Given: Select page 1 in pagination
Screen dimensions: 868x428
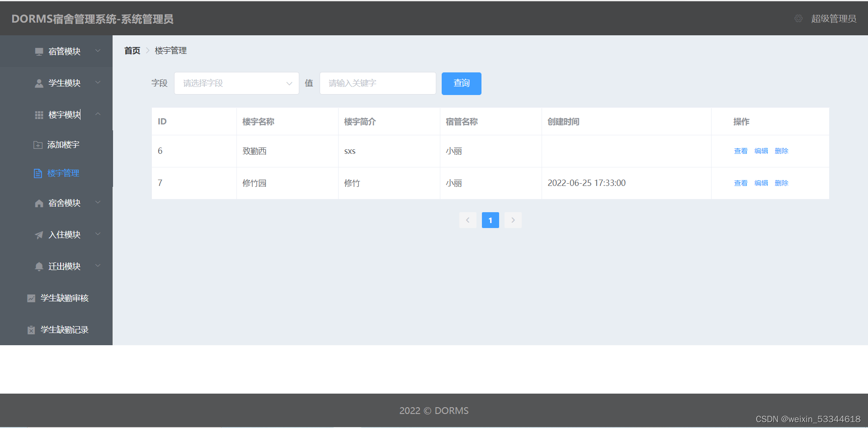Looking at the screenshot, I should (491, 220).
